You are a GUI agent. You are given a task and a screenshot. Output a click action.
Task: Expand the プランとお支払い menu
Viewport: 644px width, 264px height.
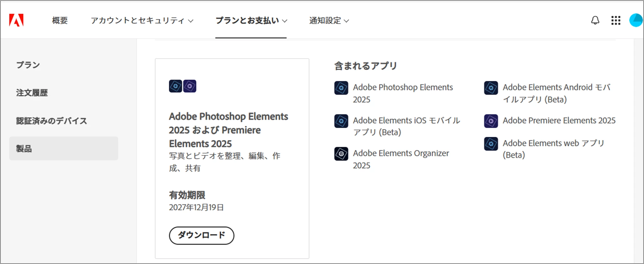[251, 21]
